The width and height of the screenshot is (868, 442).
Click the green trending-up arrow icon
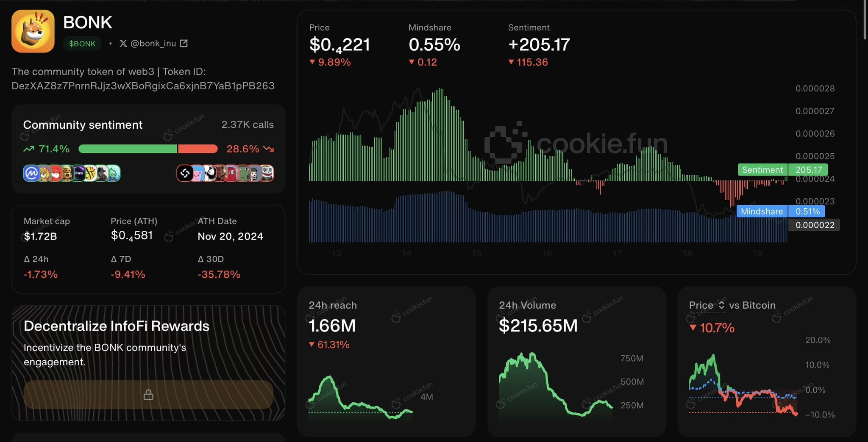pyautogui.click(x=29, y=149)
